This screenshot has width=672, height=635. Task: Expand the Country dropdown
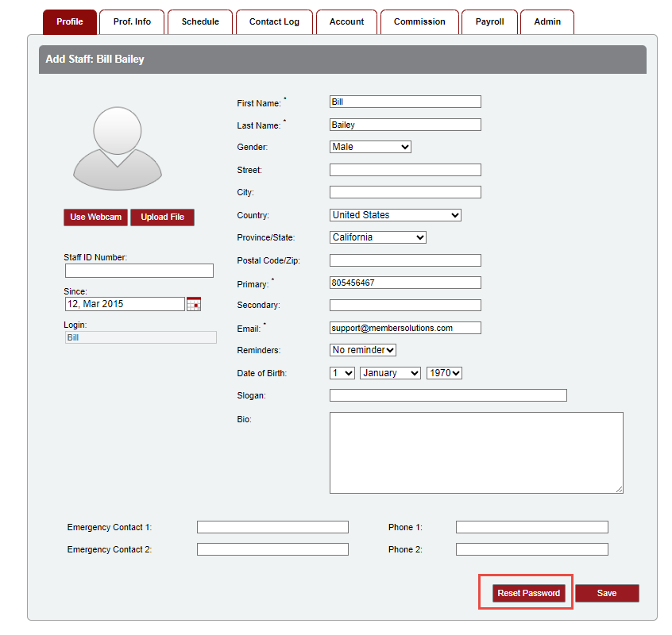(x=395, y=215)
